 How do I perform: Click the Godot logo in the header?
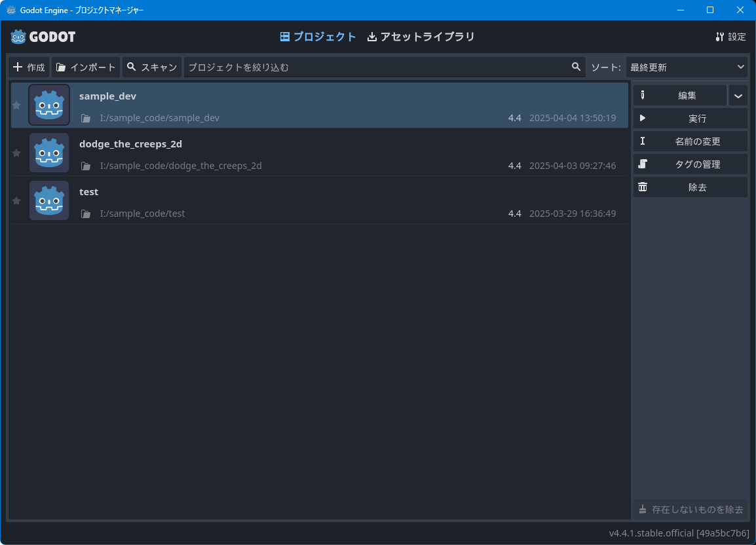(x=43, y=37)
